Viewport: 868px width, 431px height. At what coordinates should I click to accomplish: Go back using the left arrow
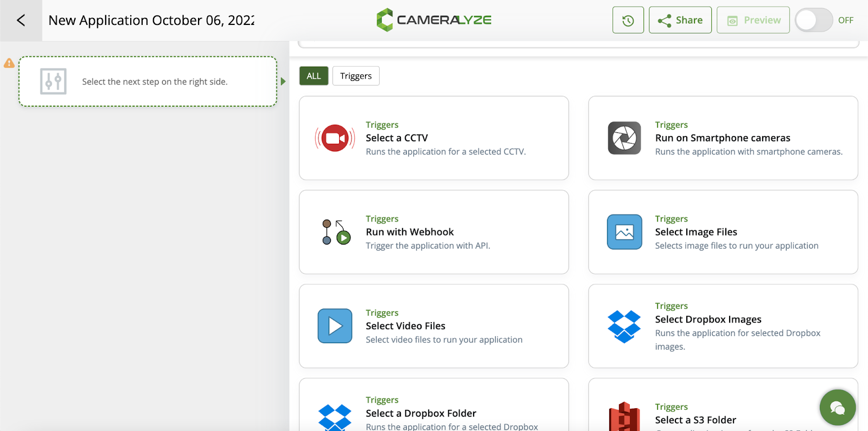pyautogui.click(x=21, y=21)
